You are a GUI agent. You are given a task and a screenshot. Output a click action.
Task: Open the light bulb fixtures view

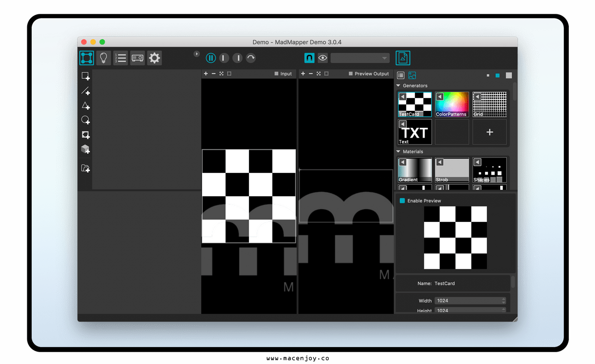[x=104, y=58]
